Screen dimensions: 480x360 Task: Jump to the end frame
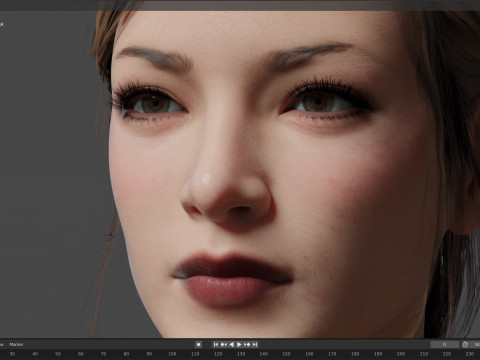255,344
